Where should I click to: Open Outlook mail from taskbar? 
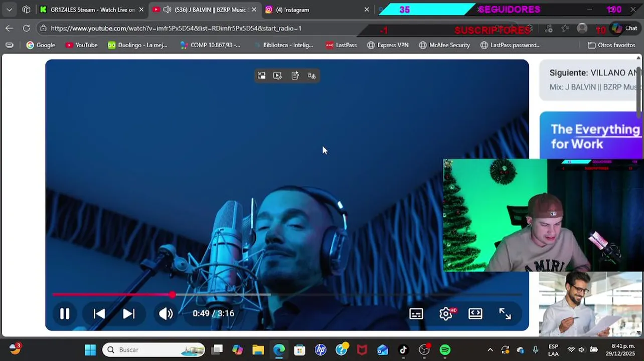pyautogui.click(x=382, y=350)
